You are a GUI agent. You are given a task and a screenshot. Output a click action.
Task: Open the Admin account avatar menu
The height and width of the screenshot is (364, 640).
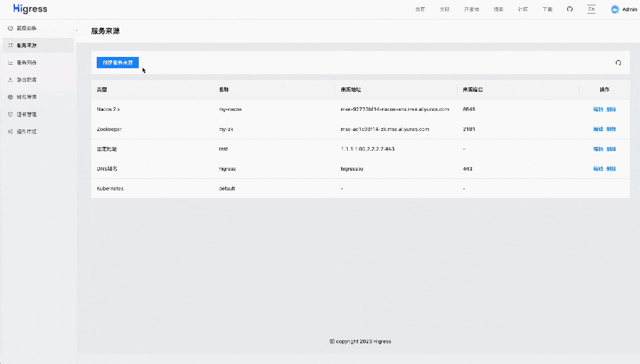click(615, 9)
